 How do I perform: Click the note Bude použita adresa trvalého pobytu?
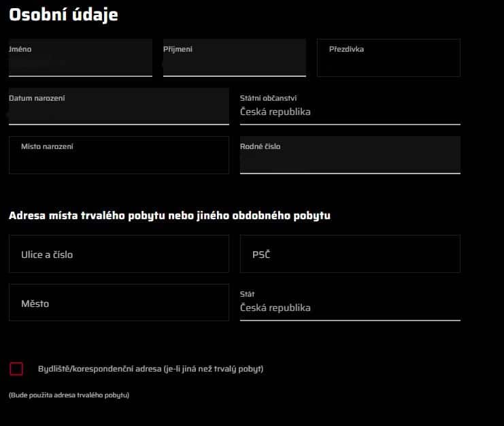coord(69,395)
